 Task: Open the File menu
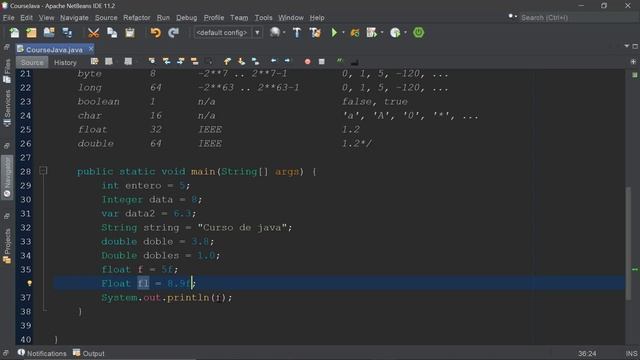click(x=9, y=18)
